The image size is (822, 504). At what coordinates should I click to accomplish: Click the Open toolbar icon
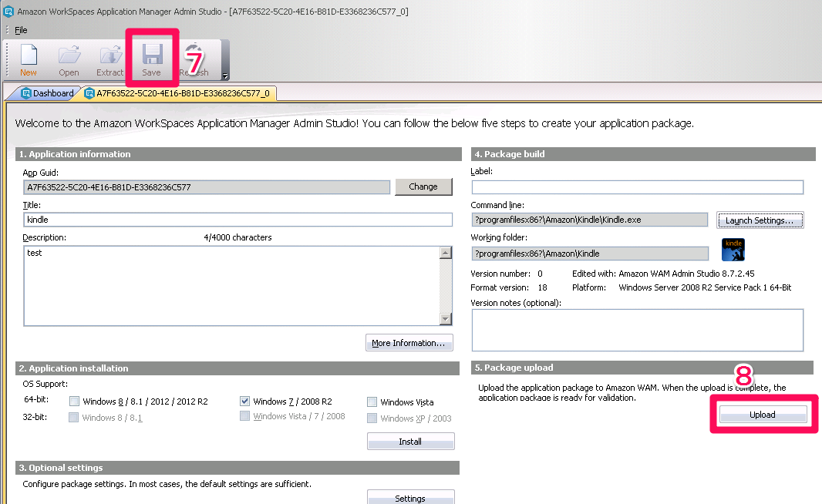point(69,60)
